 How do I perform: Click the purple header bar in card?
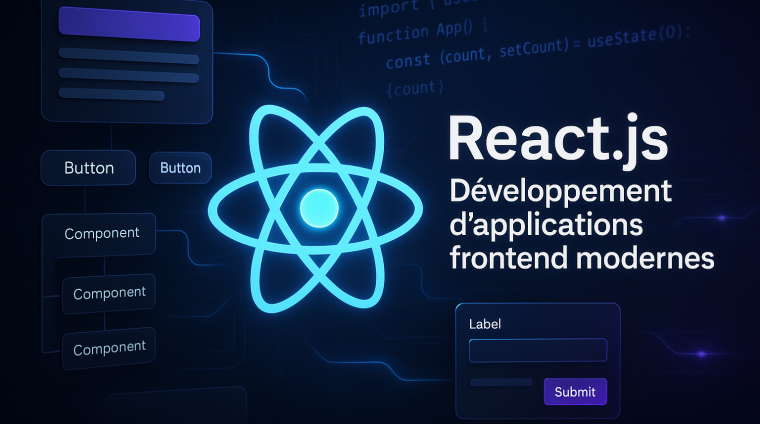129,24
